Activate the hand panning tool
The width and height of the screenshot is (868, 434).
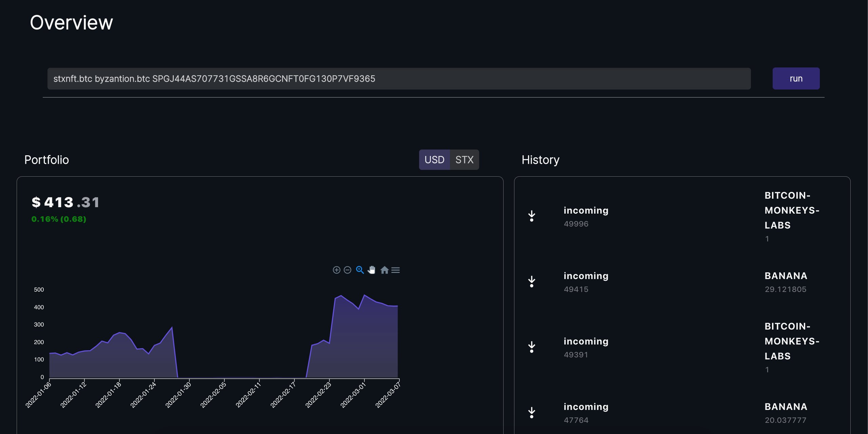[x=372, y=270]
